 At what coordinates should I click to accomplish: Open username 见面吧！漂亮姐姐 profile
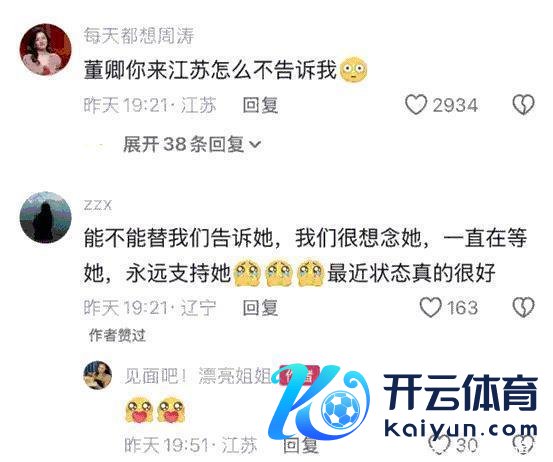pos(198,376)
